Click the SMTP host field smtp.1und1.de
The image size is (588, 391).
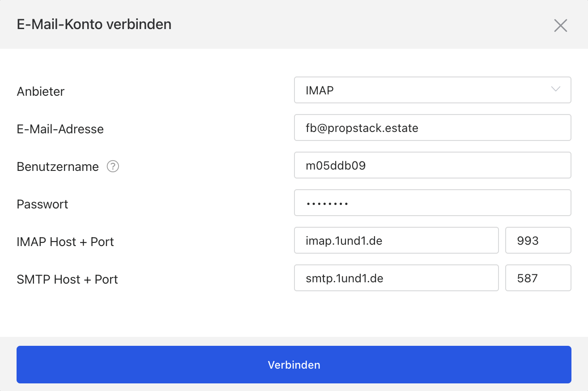point(396,278)
